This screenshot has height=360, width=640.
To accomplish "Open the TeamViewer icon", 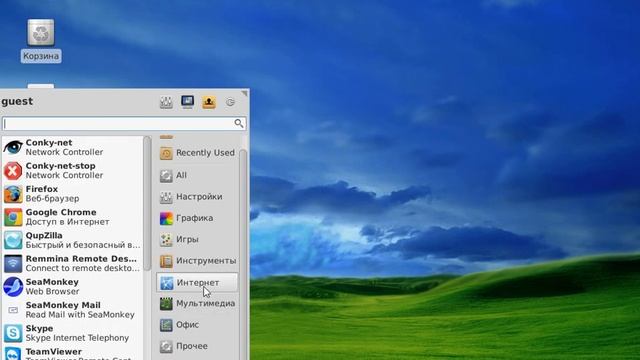I will [x=13, y=353].
